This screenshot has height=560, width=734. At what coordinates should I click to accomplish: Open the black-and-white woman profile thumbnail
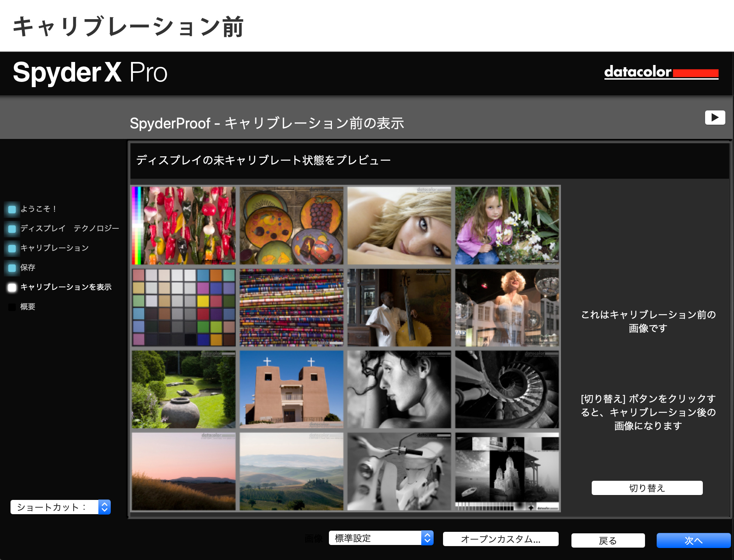pyautogui.click(x=399, y=389)
